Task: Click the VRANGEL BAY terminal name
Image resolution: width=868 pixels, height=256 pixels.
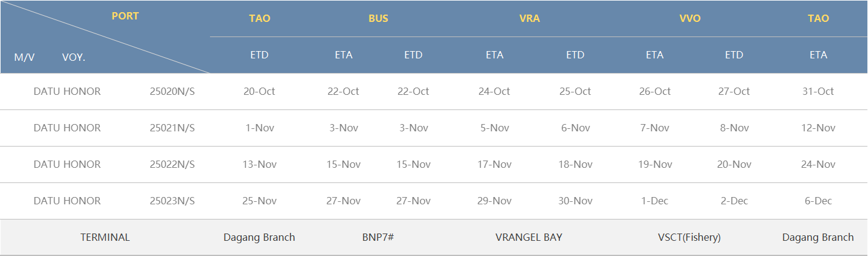Action: tap(529, 237)
